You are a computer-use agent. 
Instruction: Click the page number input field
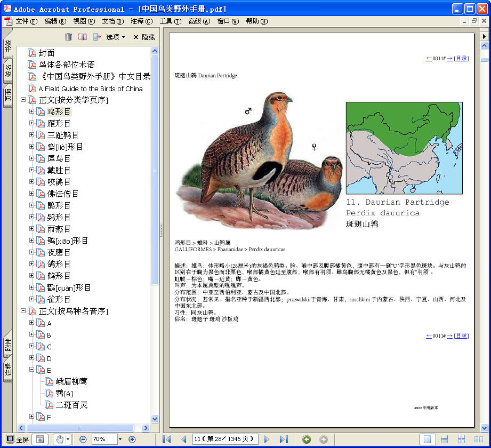click(224, 439)
